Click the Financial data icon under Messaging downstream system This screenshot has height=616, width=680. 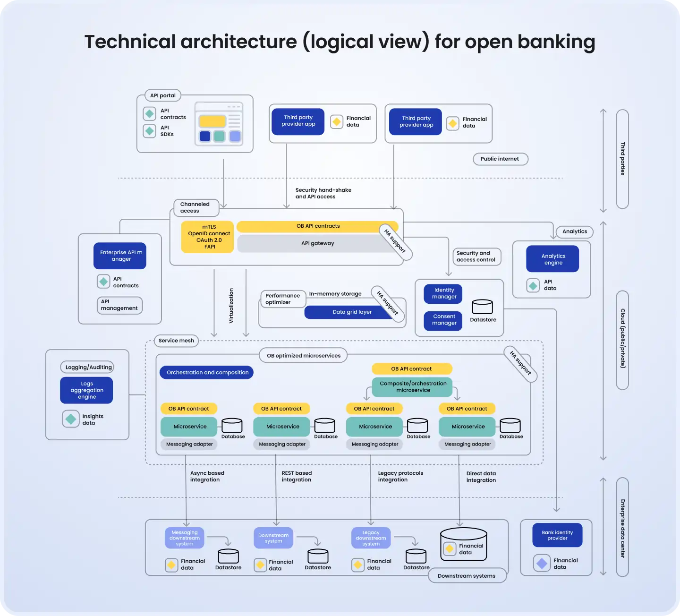coord(171,565)
